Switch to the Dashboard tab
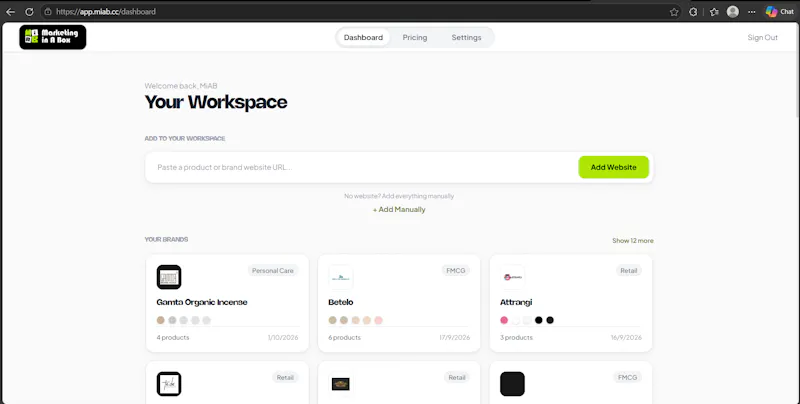This screenshot has width=800, height=404. tap(363, 37)
